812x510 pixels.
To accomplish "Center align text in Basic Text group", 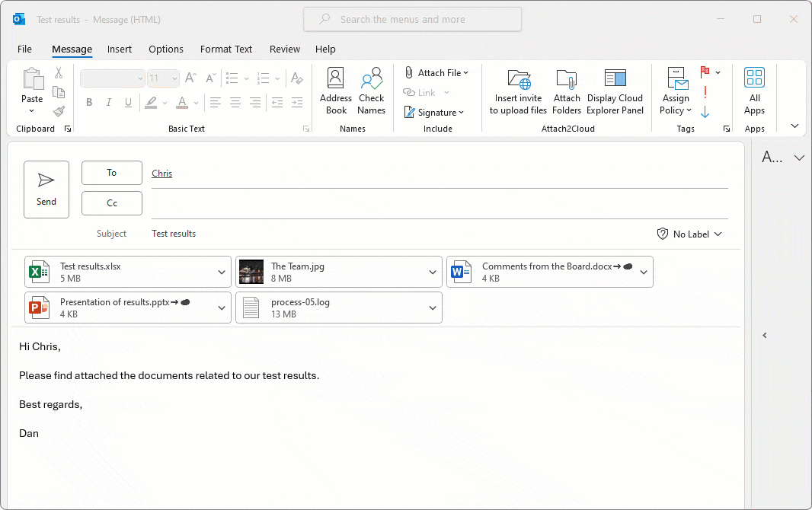I will coord(235,103).
